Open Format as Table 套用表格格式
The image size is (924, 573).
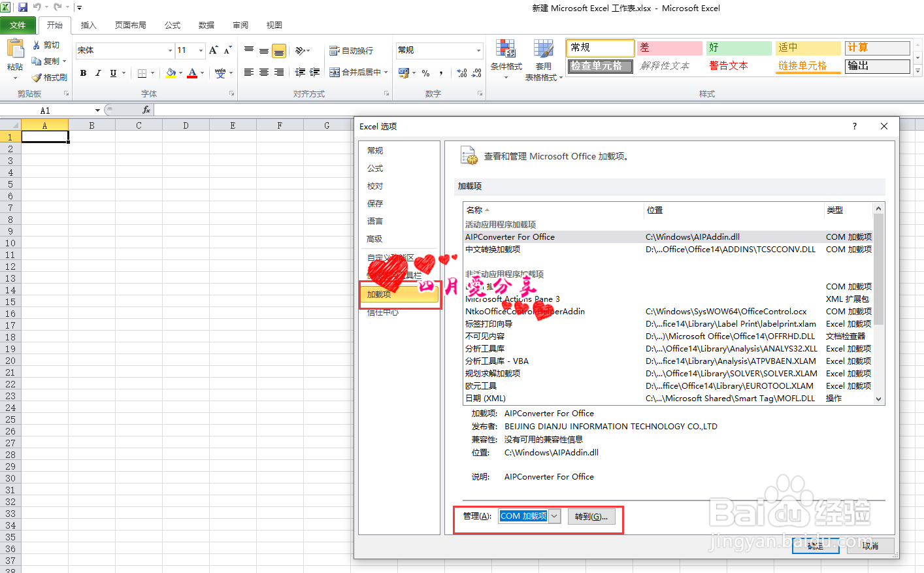pyautogui.click(x=542, y=59)
